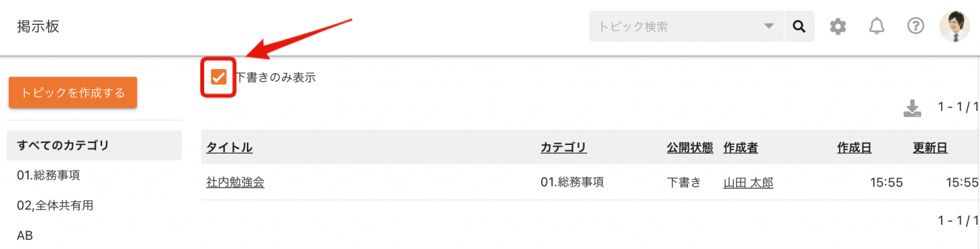Sort by the 公開状態 column header
Image resolution: width=980 pixels, height=249 pixels.
[x=690, y=148]
